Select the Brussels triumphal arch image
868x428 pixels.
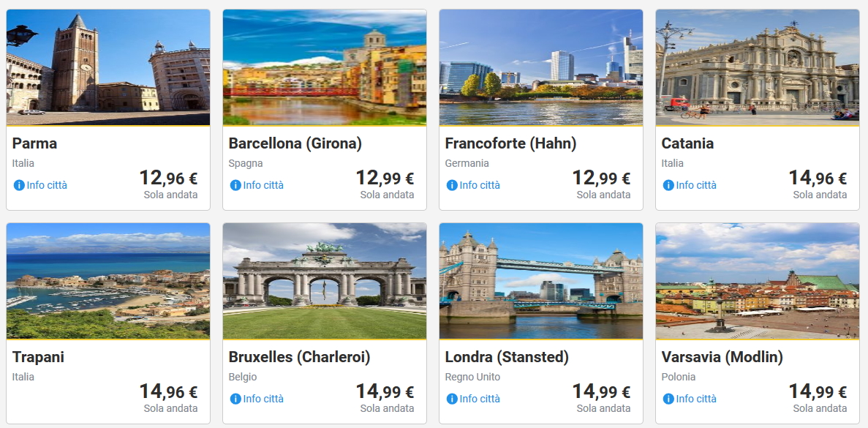(x=325, y=281)
